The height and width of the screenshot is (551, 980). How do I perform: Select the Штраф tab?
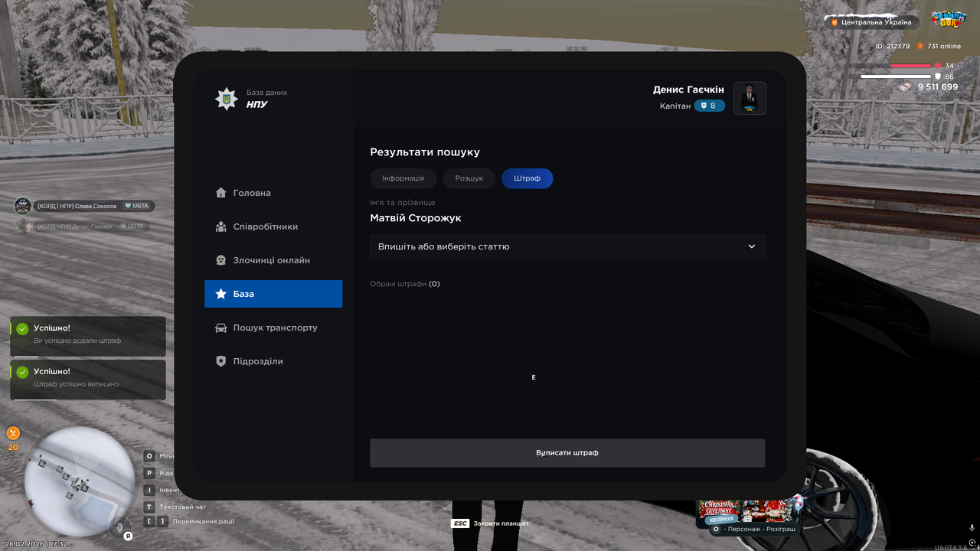click(528, 178)
